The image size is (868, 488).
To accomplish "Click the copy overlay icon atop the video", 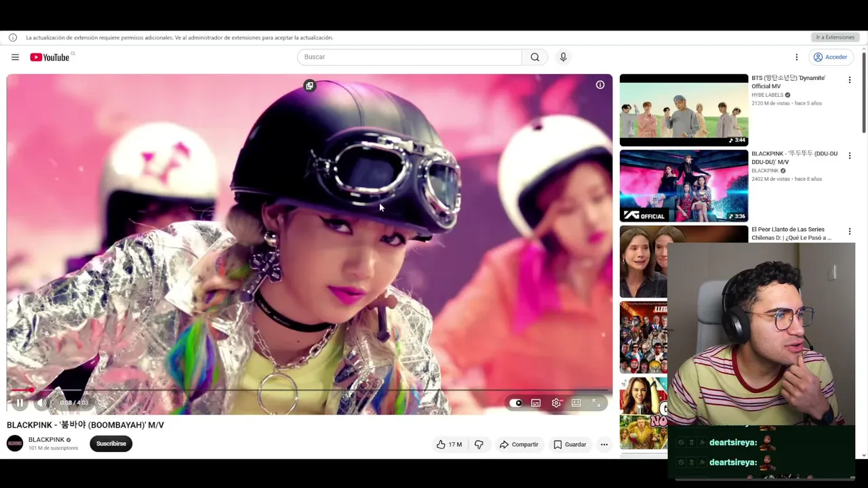I will pos(309,85).
